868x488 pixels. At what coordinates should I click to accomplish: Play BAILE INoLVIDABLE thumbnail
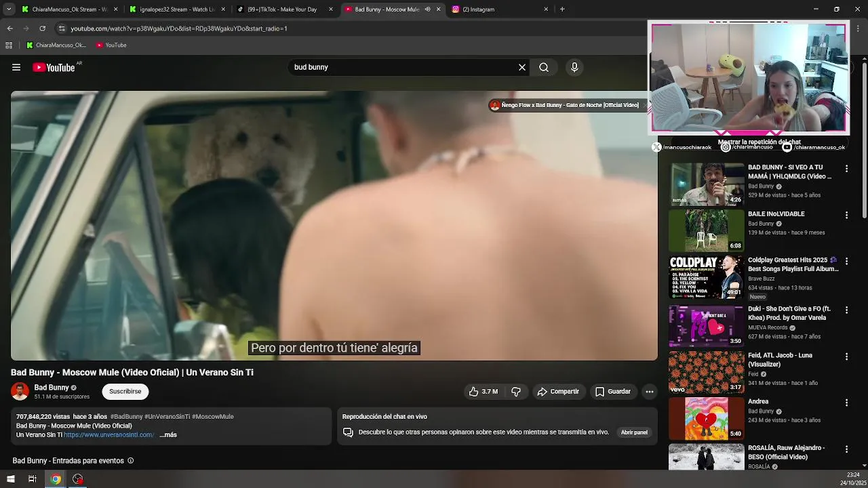tap(706, 230)
